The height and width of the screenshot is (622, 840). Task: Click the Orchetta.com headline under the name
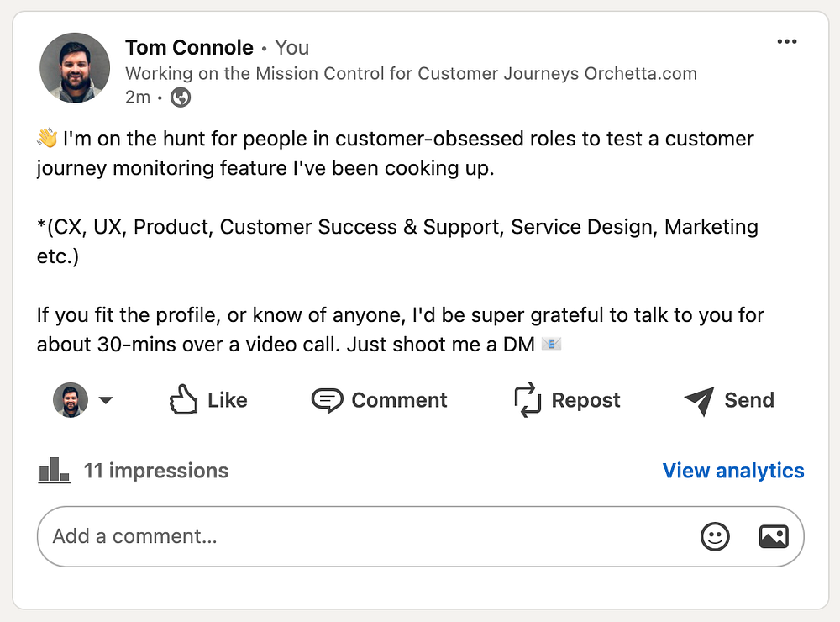point(411,73)
